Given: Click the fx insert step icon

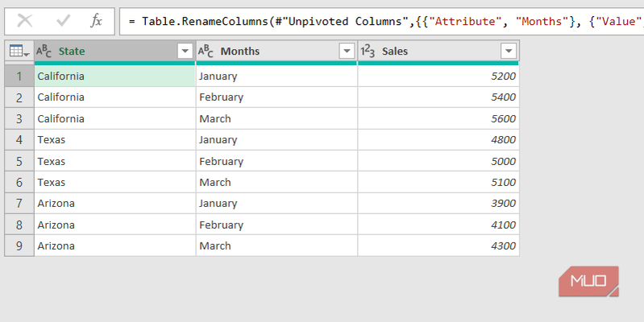Looking at the screenshot, I should (x=96, y=21).
